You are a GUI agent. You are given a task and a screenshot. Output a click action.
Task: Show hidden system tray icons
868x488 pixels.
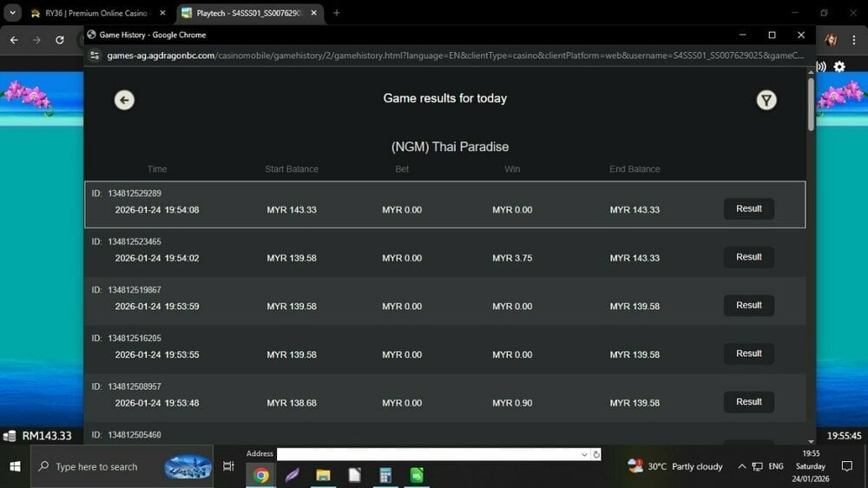741,466
